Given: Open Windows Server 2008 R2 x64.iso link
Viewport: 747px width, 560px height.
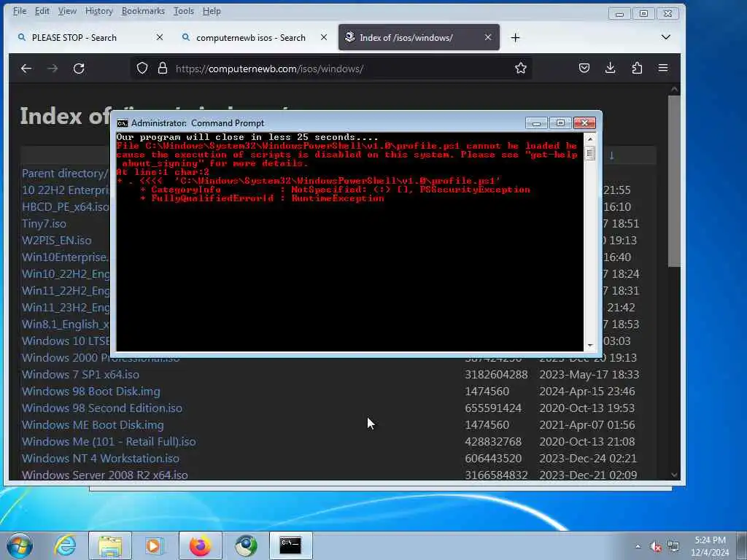Looking at the screenshot, I should pos(105,475).
